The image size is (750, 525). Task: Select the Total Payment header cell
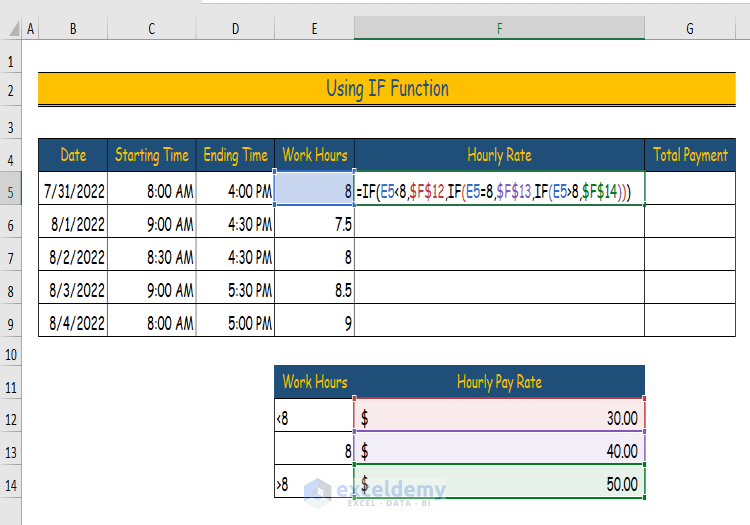[690, 155]
